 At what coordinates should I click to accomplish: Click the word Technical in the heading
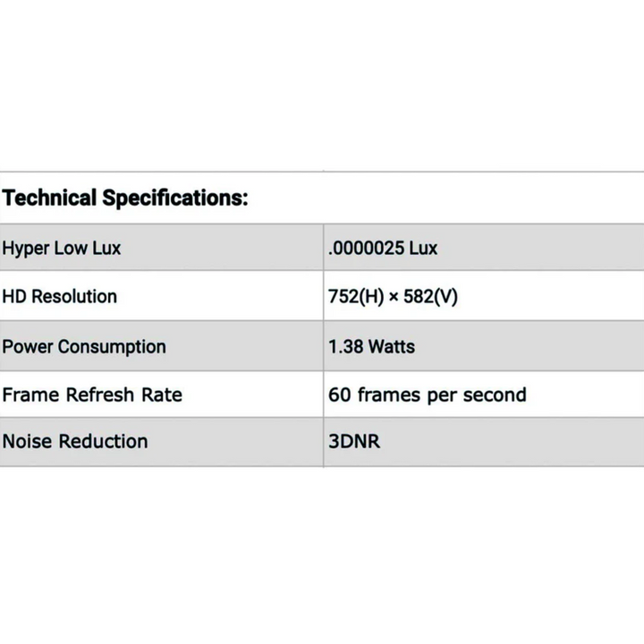pos(49,199)
